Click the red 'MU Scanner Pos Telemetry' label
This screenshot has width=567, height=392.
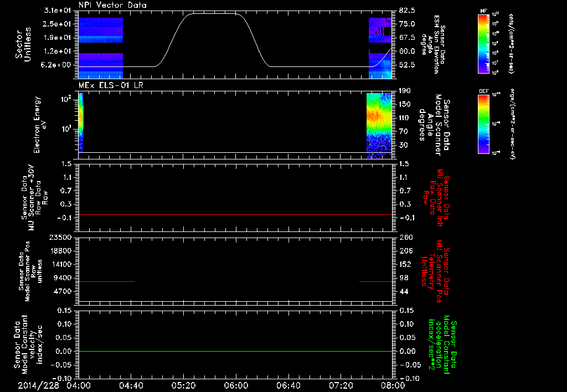(x=435, y=271)
